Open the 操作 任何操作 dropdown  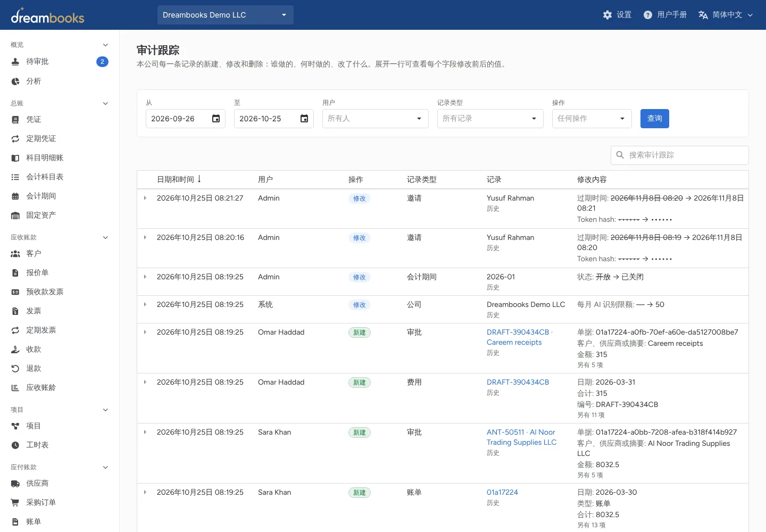click(x=592, y=119)
